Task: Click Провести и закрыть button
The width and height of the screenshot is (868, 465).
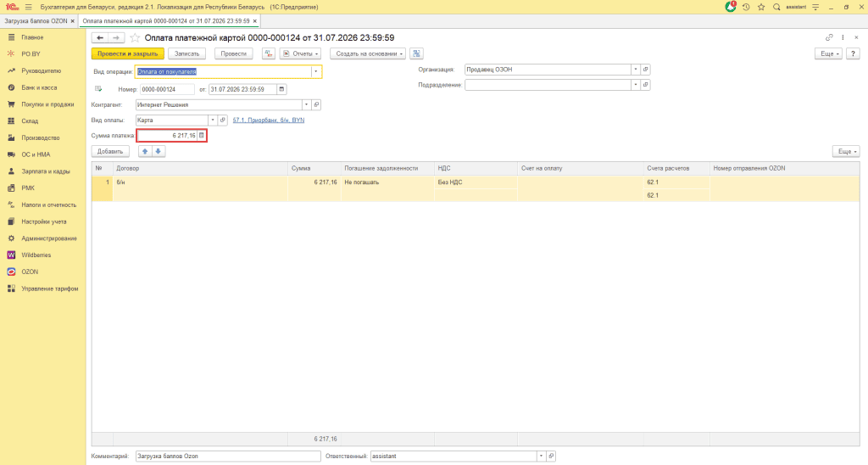Action: point(128,53)
